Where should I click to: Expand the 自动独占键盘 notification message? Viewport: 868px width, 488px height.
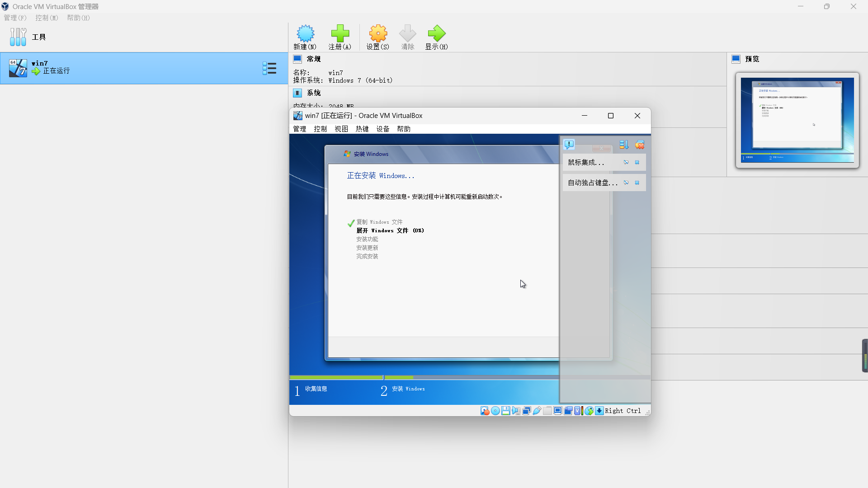point(593,183)
